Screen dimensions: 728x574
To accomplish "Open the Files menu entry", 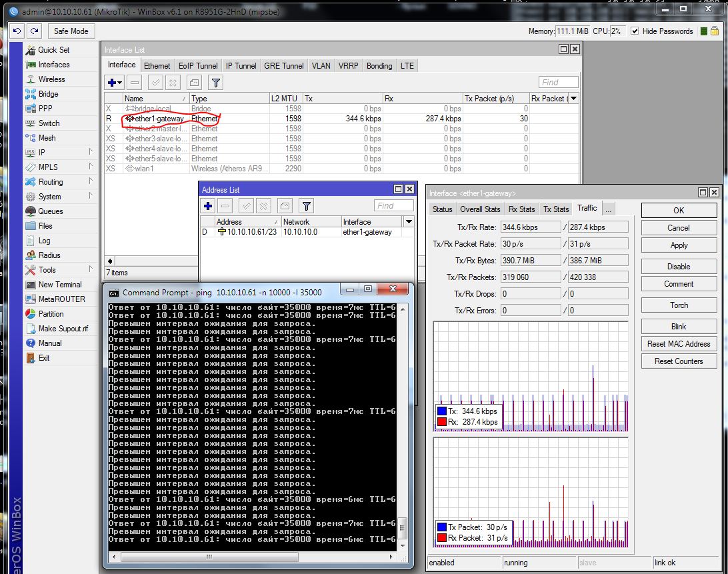I will pyautogui.click(x=45, y=226).
